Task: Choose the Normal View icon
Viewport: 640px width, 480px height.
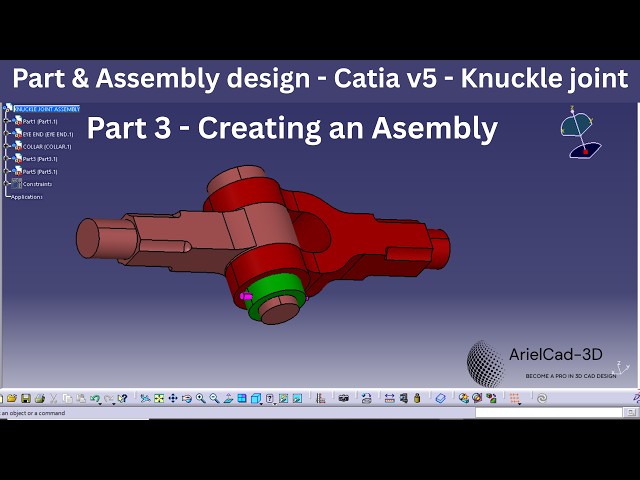Action: click(x=228, y=398)
